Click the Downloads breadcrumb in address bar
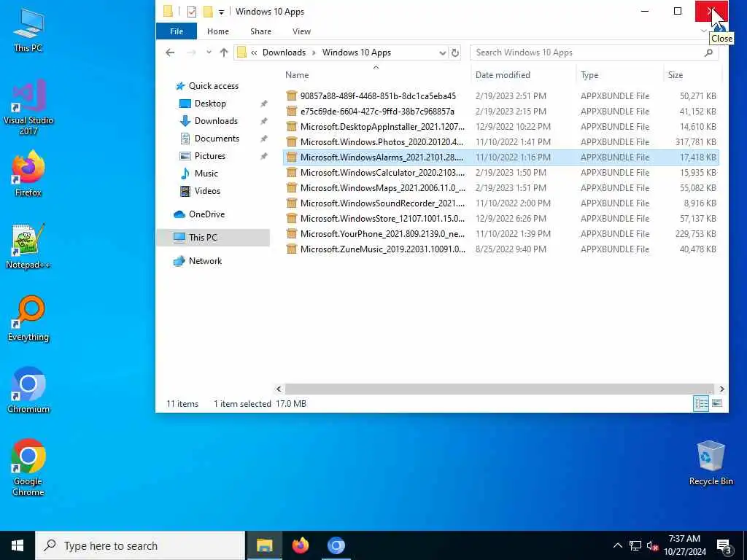 (284, 52)
